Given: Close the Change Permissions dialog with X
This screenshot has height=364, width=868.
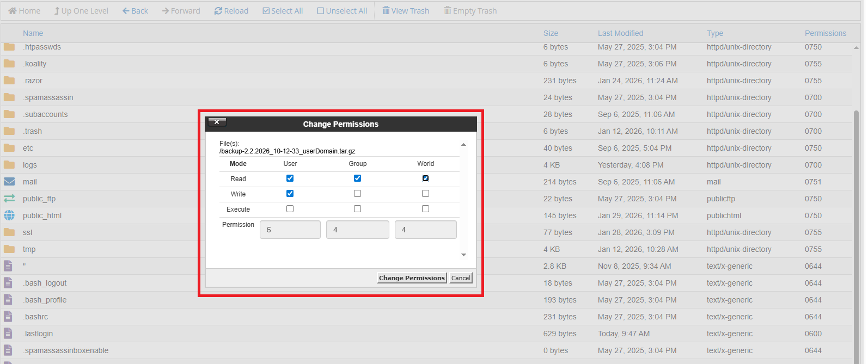Looking at the screenshot, I should 217,122.
